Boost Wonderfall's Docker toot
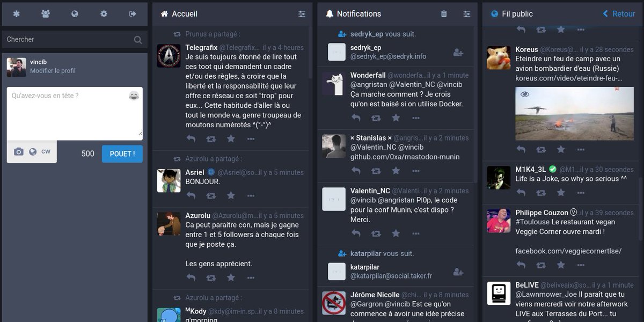This screenshot has width=644, height=322. click(376, 118)
